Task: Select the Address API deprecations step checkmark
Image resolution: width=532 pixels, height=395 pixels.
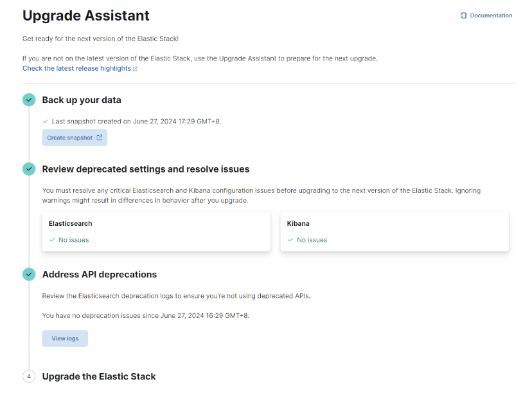Action: (x=29, y=274)
